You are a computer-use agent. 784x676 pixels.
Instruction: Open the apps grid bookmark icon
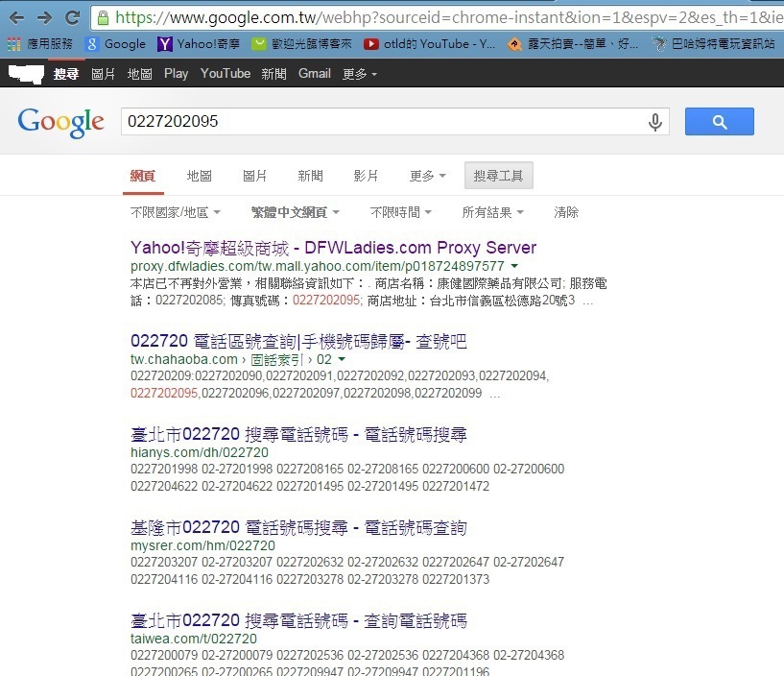(x=14, y=44)
